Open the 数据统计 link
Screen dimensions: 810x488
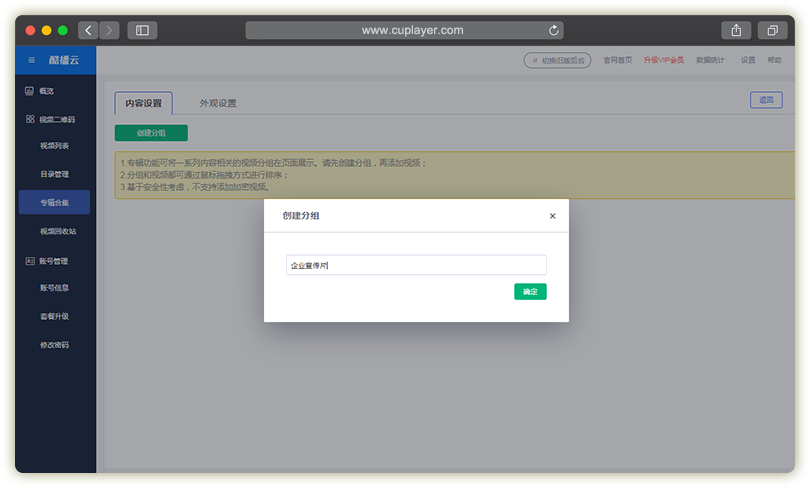pyautogui.click(x=710, y=60)
